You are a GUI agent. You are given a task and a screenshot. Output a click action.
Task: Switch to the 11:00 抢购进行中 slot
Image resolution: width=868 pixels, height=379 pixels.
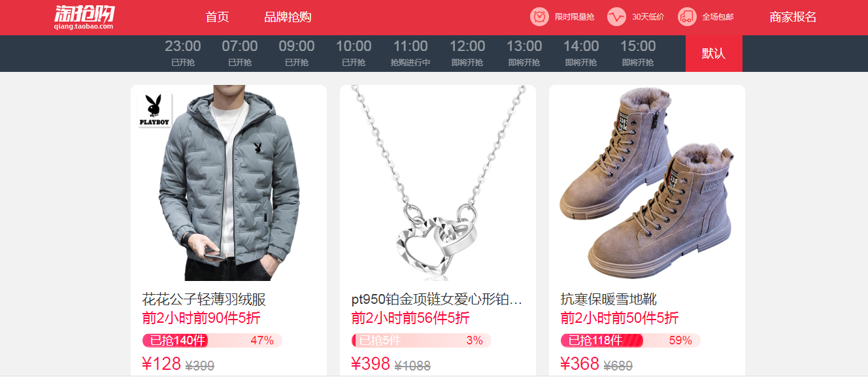point(410,54)
